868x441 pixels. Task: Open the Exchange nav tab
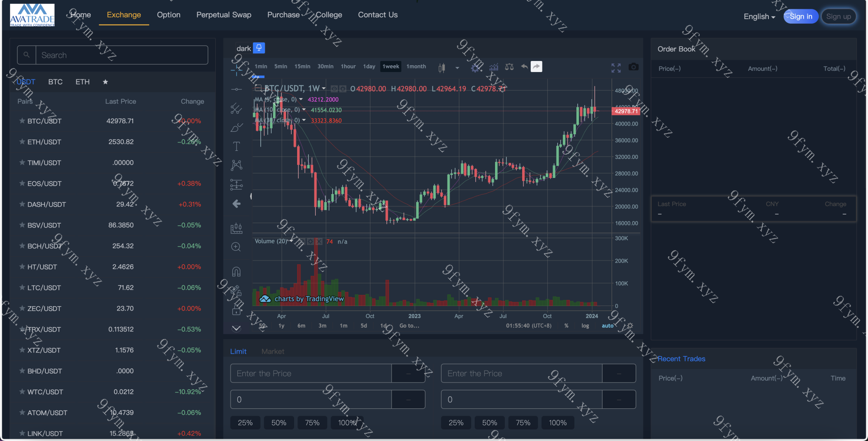click(x=124, y=15)
